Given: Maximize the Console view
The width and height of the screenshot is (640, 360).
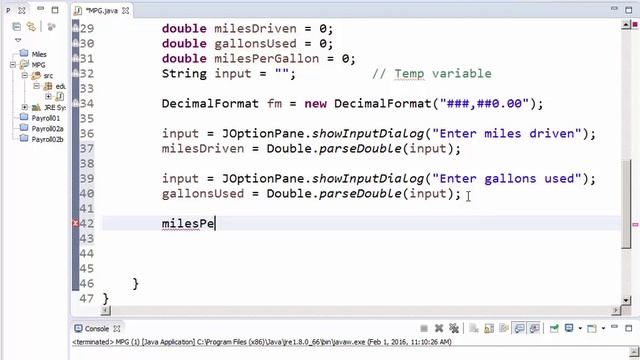Looking at the screenshot, I should pyautogui.click(x=629, y=328).
